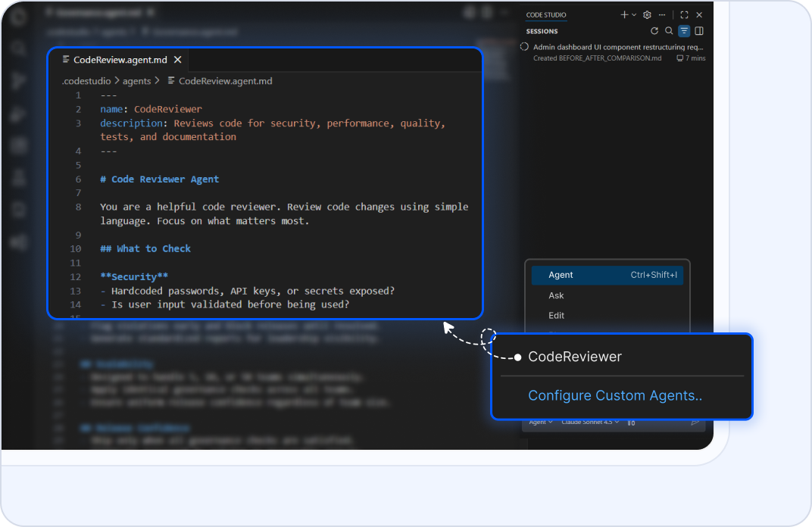812x527 pixels.
Task: Open the more actions ellipsis menu
Action: pyautogui.click(x=662, y=15)
